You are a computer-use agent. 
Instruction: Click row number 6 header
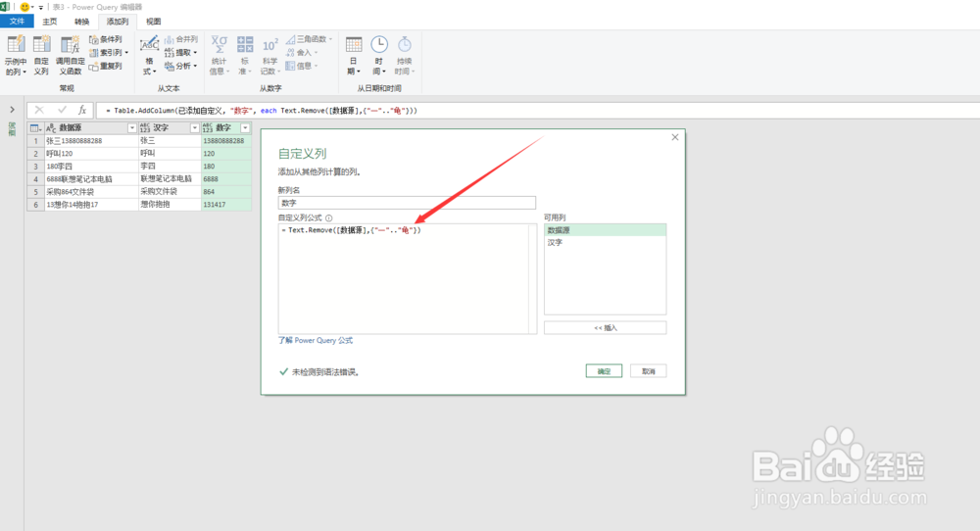[x=35, y=205]
